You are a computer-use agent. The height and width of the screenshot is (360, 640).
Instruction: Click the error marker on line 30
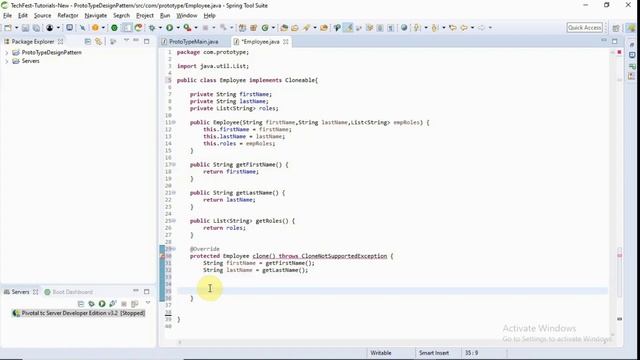163,256
